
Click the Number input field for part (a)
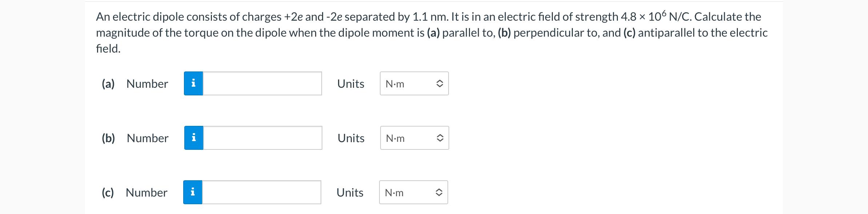tap(262, 83)
